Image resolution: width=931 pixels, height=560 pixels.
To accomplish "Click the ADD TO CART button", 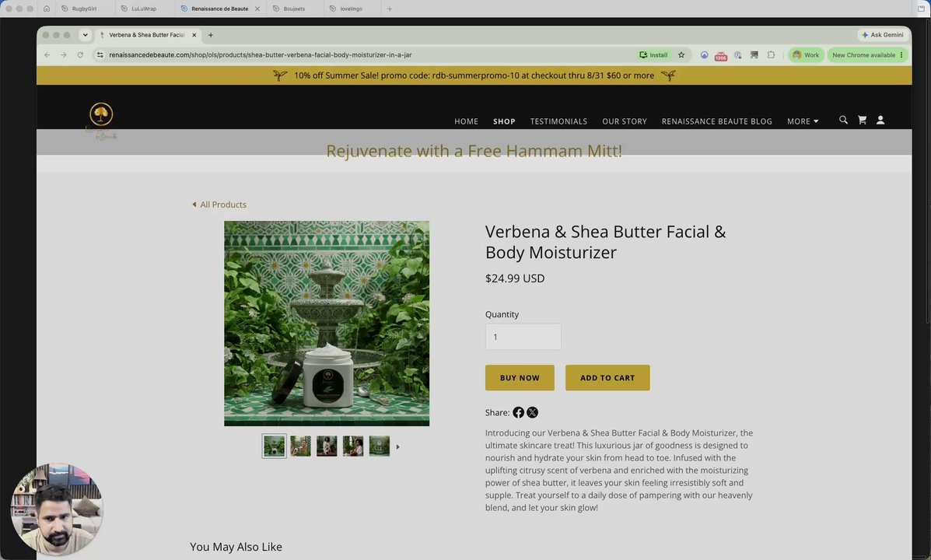I will 607,378.
